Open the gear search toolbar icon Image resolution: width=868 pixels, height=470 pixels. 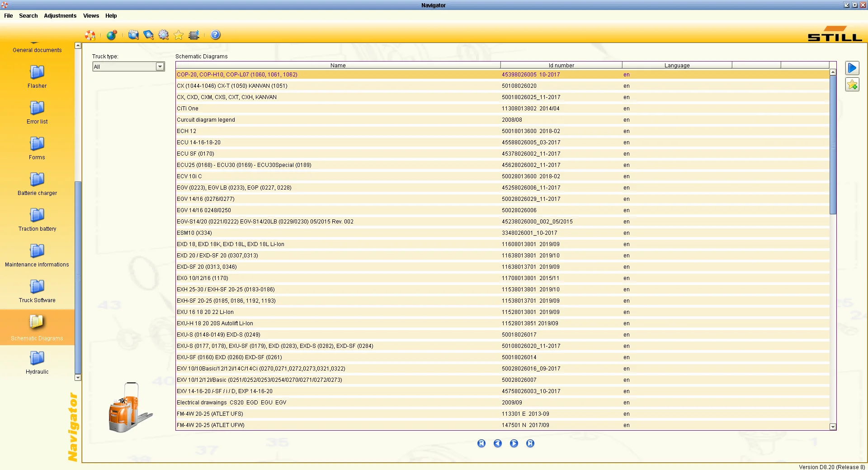point(164,35)
